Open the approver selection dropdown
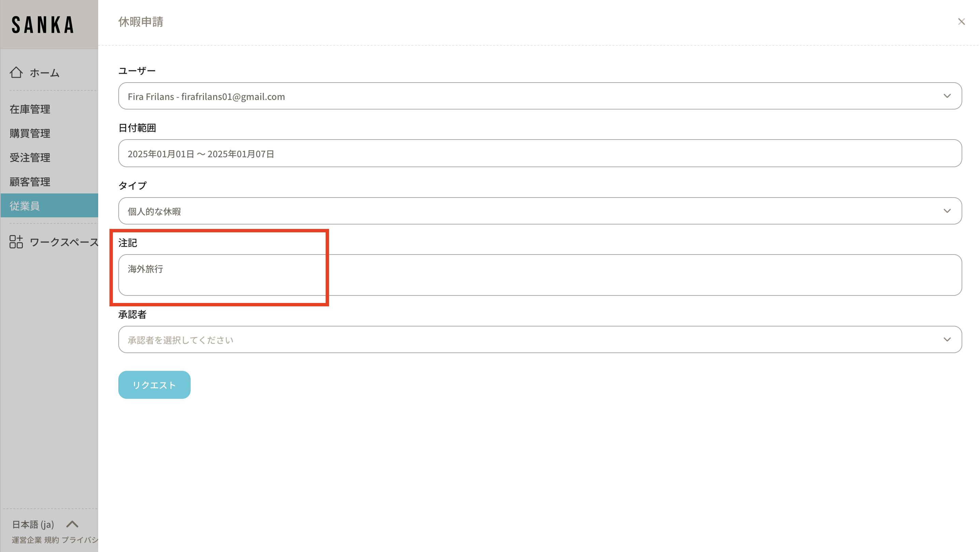Viewport: 980px width, 552px height. click(540, 339)
